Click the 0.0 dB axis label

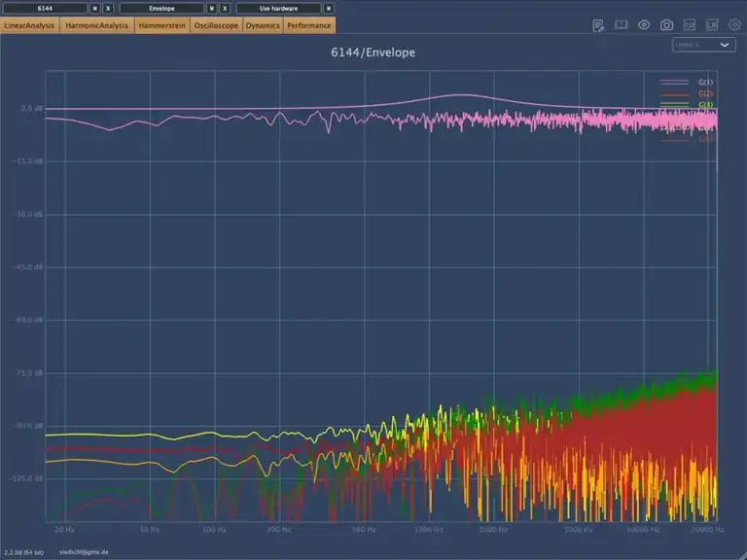(32, 109)
